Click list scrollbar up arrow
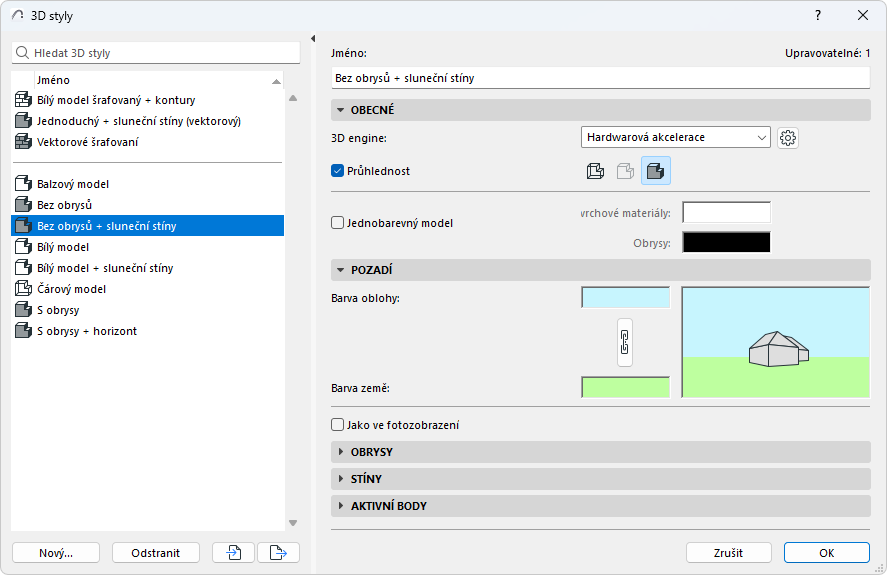Image resolution: width=887 pixels, height=575 pixels. click(x=293, y=98)
